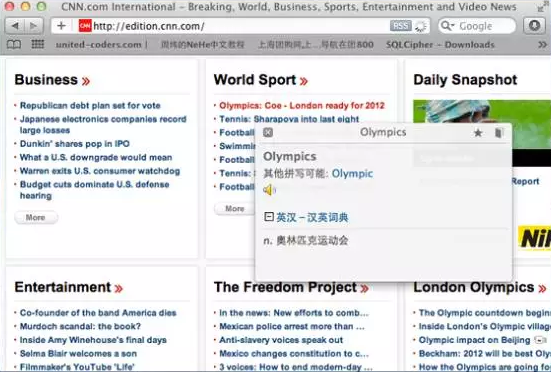
Task: Open the Entertainment section arrow
Action: (119, 288)
